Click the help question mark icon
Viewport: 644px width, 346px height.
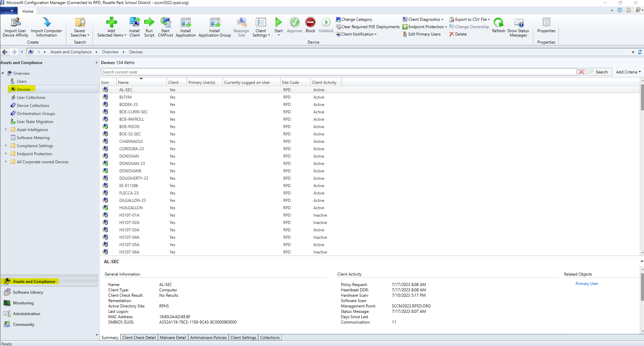tap(620, 10)
